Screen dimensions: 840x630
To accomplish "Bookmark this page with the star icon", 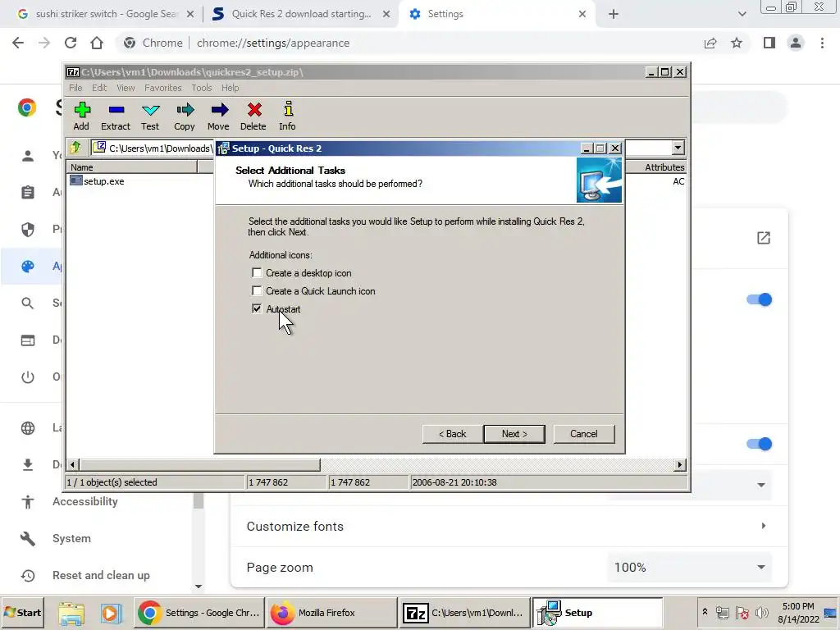I will pyautogui.click(x=737, y=43).
